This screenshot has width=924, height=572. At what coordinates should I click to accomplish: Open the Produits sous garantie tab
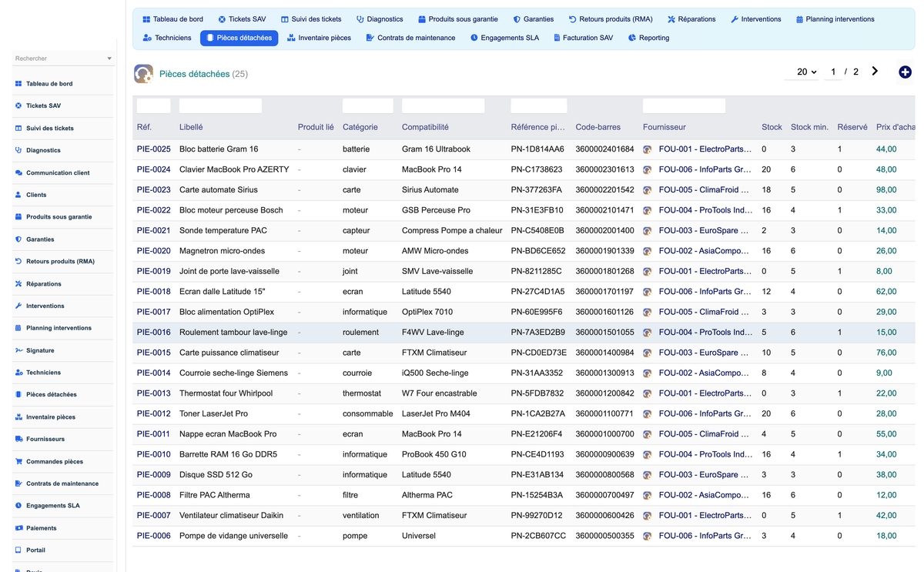(x=458, y=19)
